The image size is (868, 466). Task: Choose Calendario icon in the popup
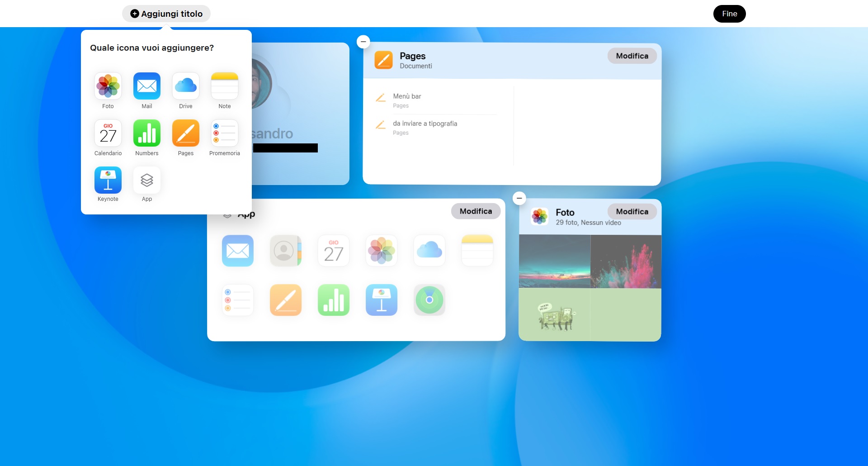point(108,133)
